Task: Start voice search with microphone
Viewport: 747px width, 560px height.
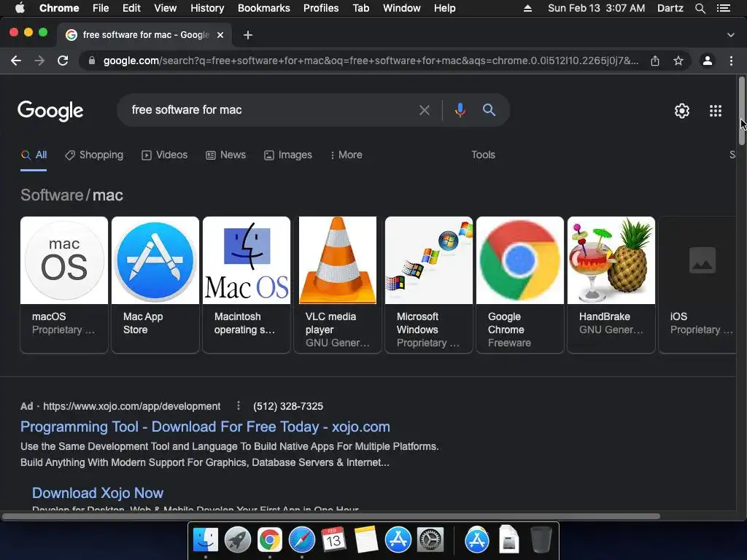Action: 460,110
